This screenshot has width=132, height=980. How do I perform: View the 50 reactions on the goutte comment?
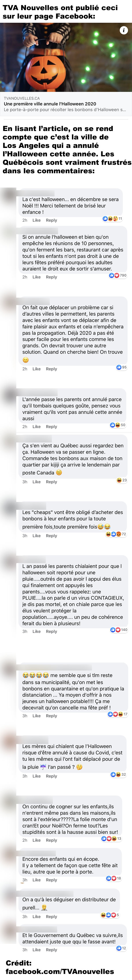(117, 425)
